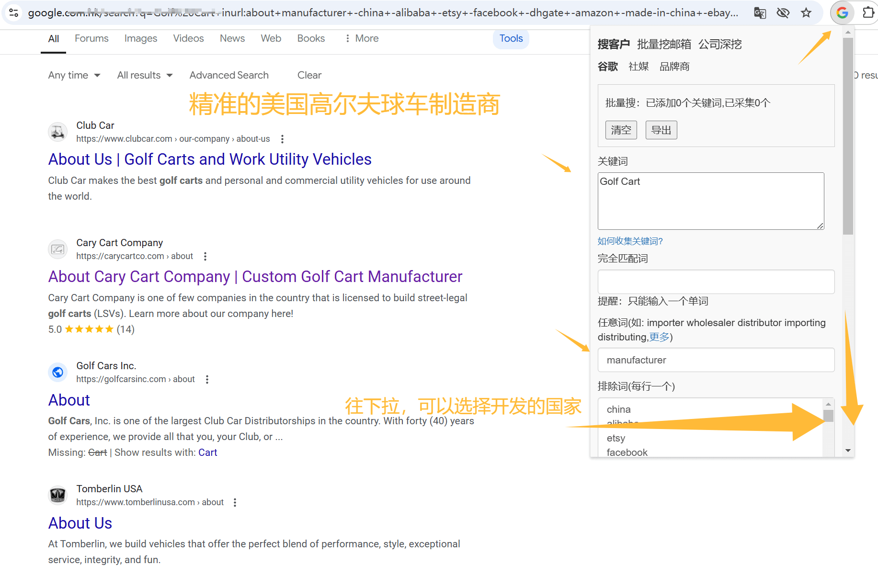
Task: Switch to the Web tab
Action: pyautogui.click(x=271, y=38)
